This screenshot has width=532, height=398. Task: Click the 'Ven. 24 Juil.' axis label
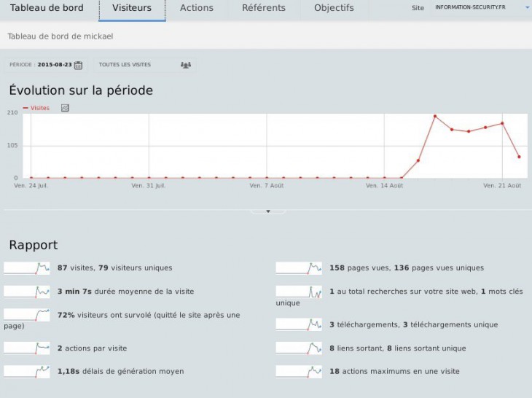[31, 186]
